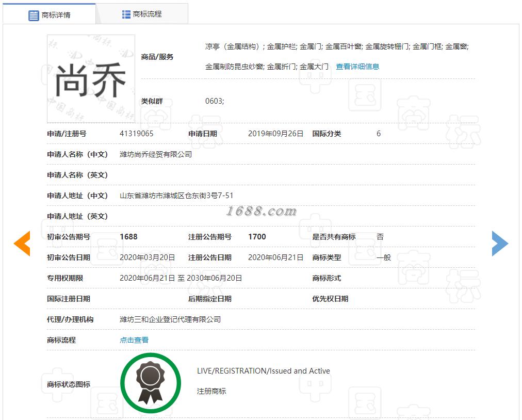
Task: Select the trademark type value 一般
Action: pos(384,257)
